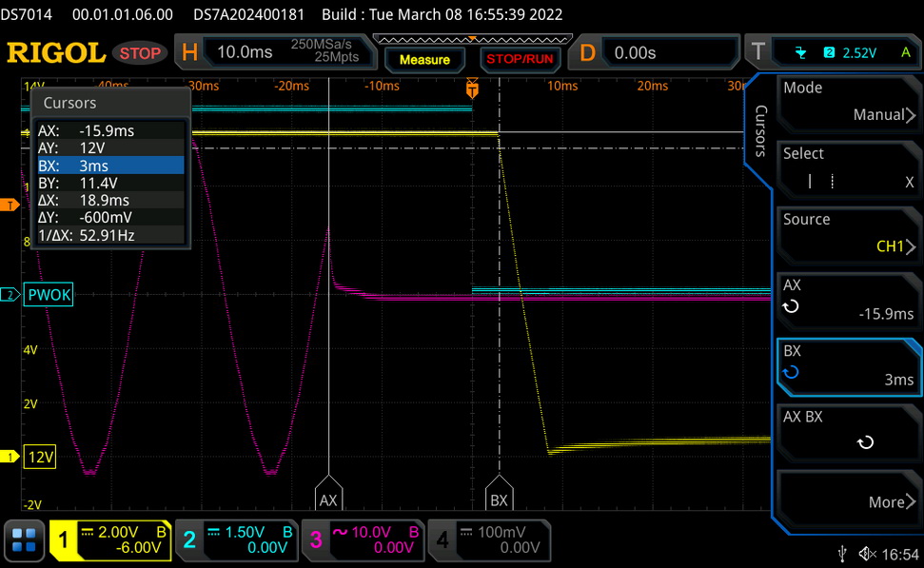Click channel 1 scale 2.00V
924x568 pixels.
coord(118,532)
